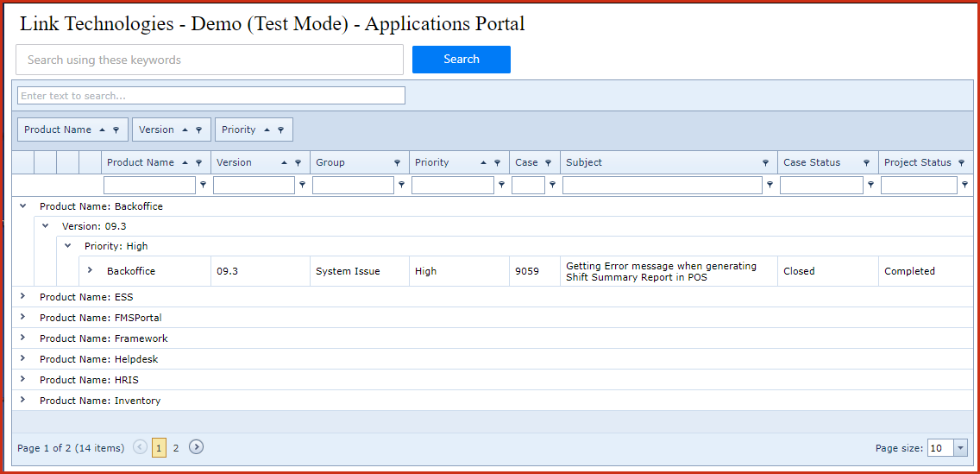This screenshot has width=980, height=474.
Task: Click the Page size value field showing 10
Action: 940,448
